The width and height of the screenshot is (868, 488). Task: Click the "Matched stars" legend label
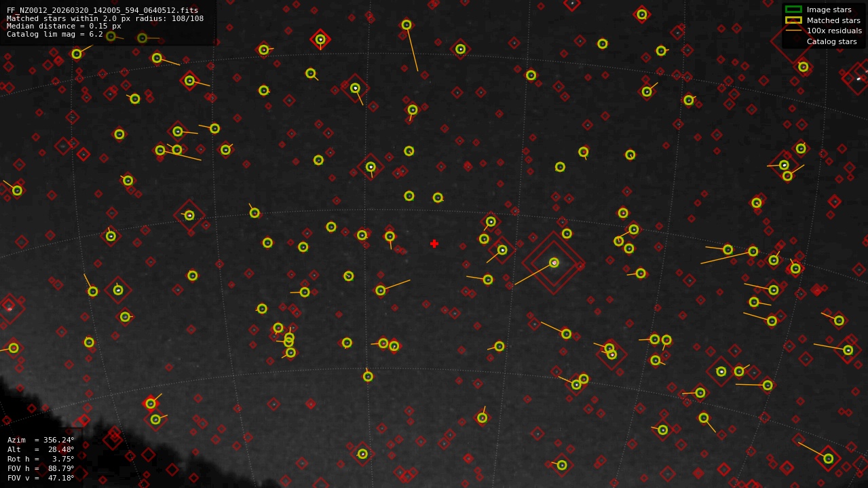point(833,20)
